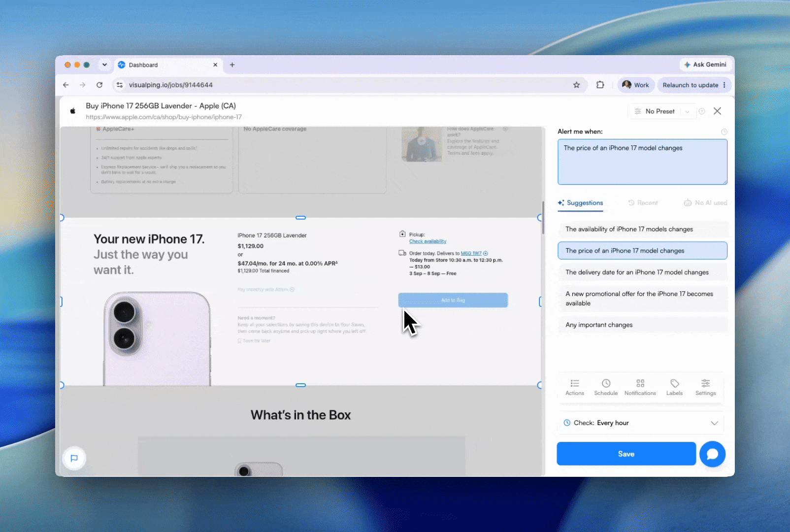Bookmark this page with the star icon
This screenshot has width=790, height=532.
(577, 85)
